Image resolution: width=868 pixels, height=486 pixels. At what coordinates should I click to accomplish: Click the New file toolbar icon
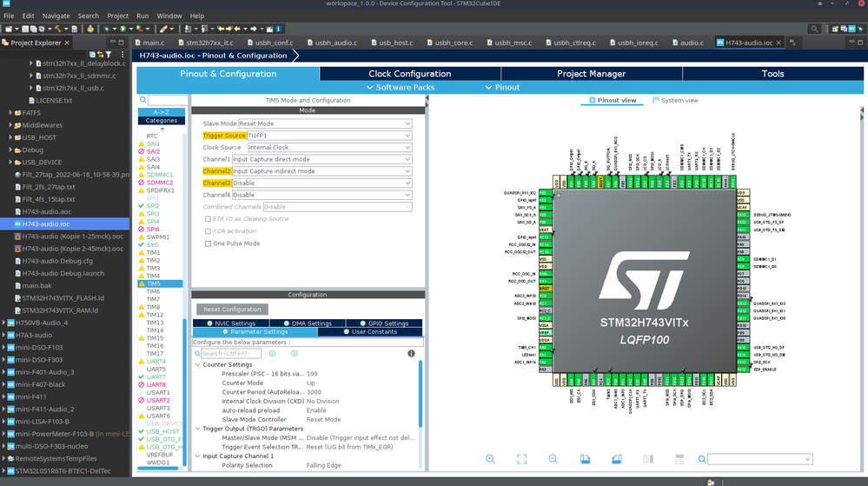(9, 29)
